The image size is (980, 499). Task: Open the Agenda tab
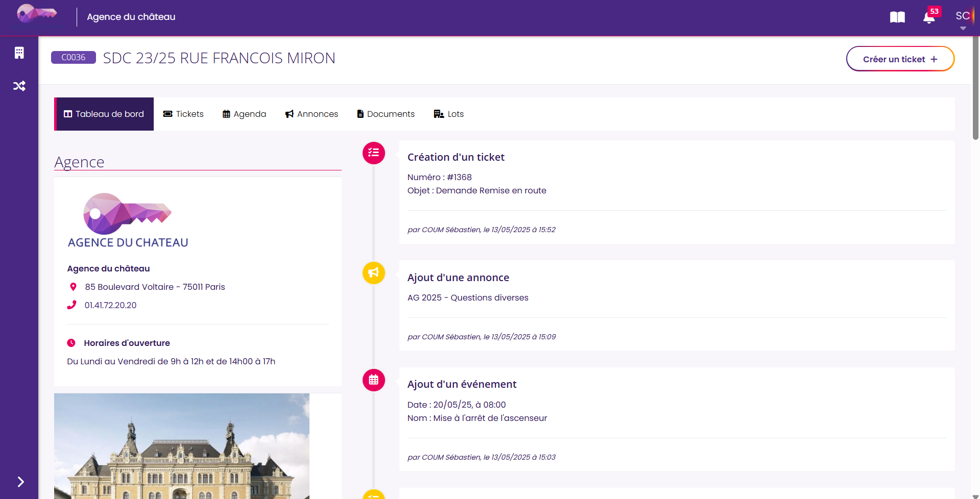pyautogui.click(x=244, y=114)
